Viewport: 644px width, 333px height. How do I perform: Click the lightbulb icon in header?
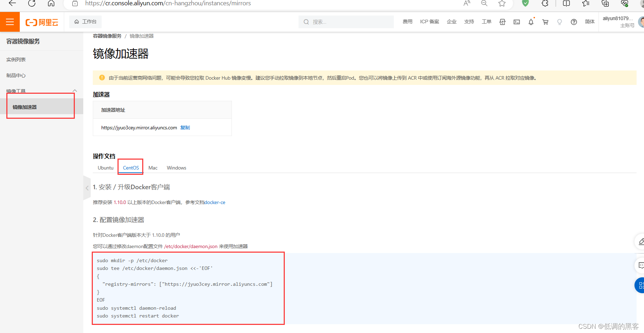coord(559,22)
